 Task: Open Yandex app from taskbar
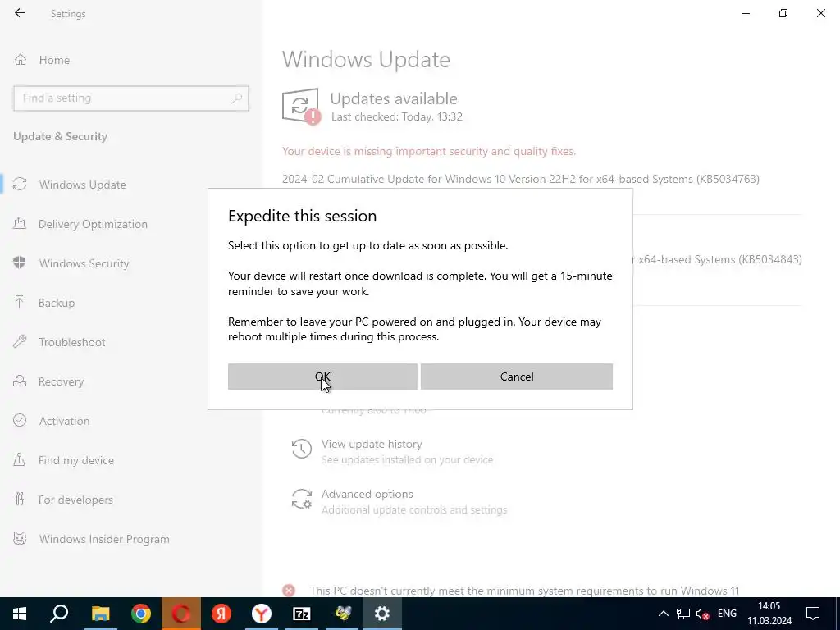tap(221, 614)
